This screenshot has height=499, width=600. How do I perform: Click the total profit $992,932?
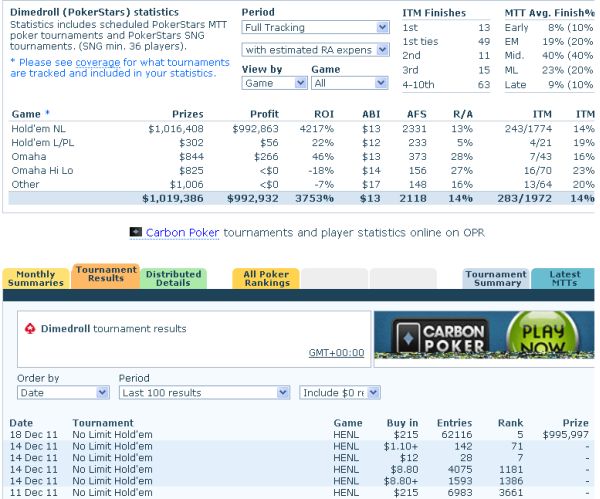click(253, 199)
